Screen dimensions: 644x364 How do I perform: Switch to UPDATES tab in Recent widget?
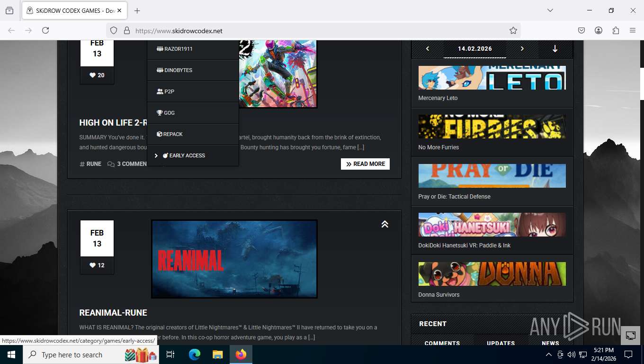[x=501, y=343]
